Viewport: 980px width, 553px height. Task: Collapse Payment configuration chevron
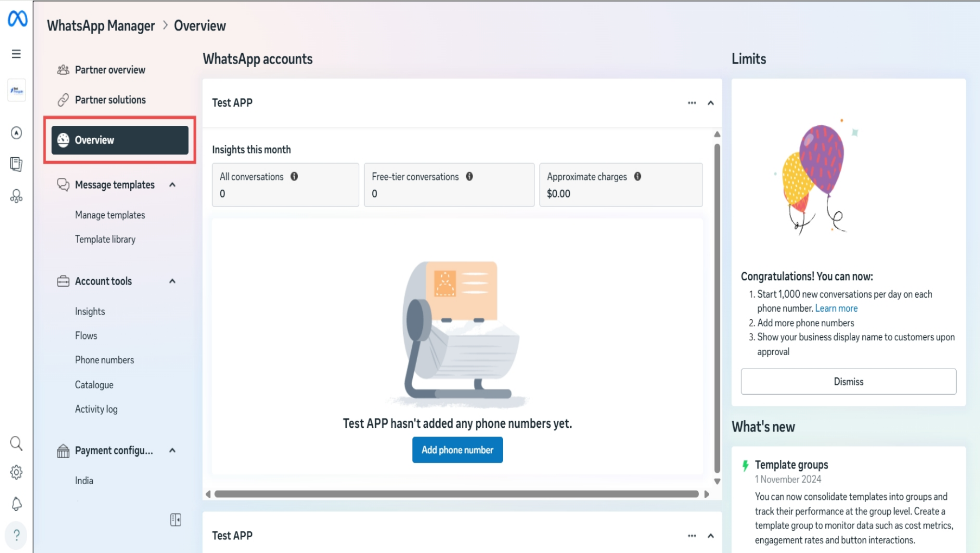(x=173, y=451)
